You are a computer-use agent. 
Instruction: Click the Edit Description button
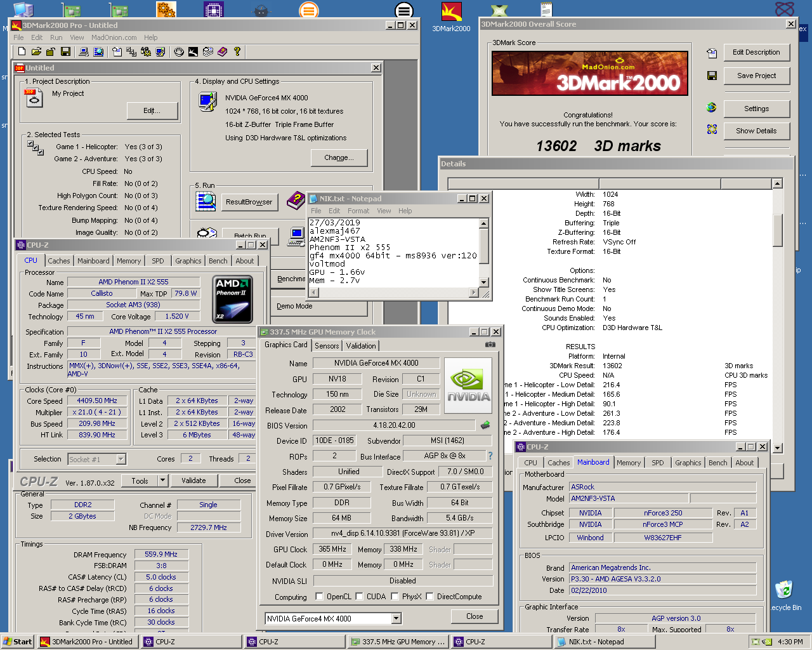pyautogui.click(x=757, y=52)
